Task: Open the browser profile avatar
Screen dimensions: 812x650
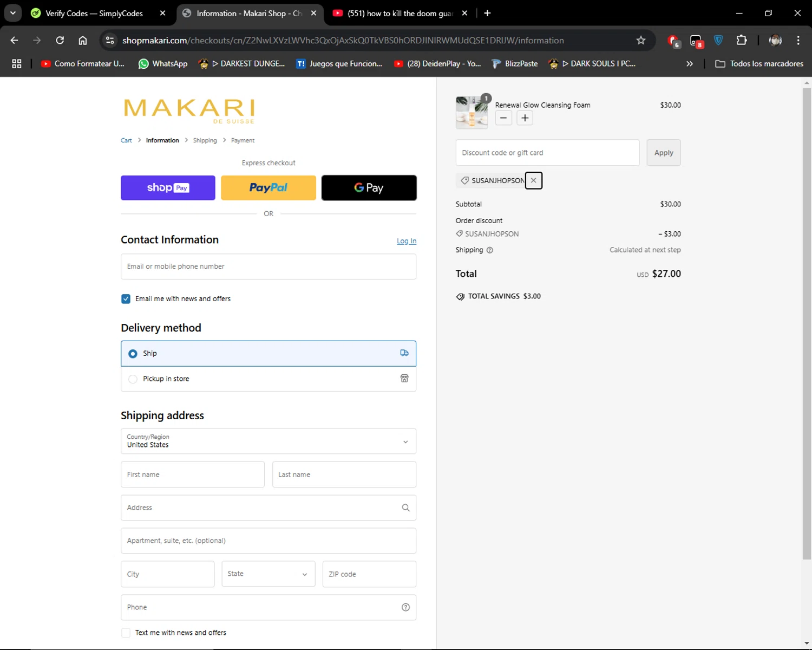Action: [x=775, y=40]
